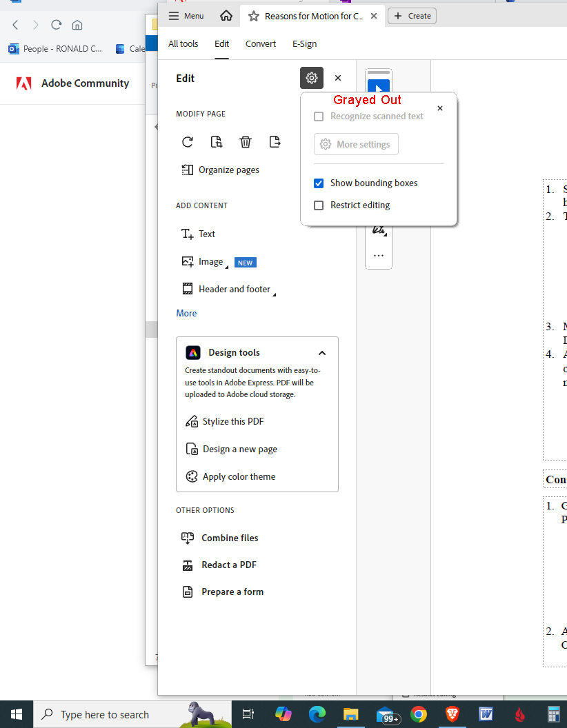Collapse the Design tools panel

click(322, 352)
